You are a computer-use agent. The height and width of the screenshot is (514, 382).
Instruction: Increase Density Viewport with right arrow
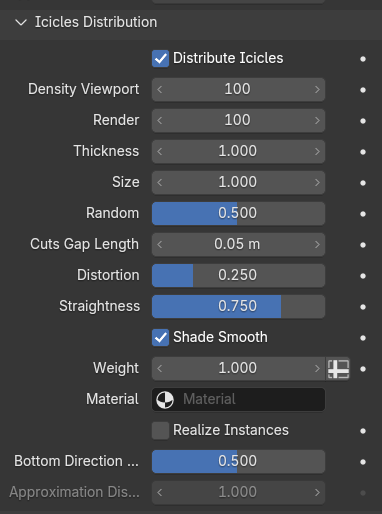[x=317, y=90]
